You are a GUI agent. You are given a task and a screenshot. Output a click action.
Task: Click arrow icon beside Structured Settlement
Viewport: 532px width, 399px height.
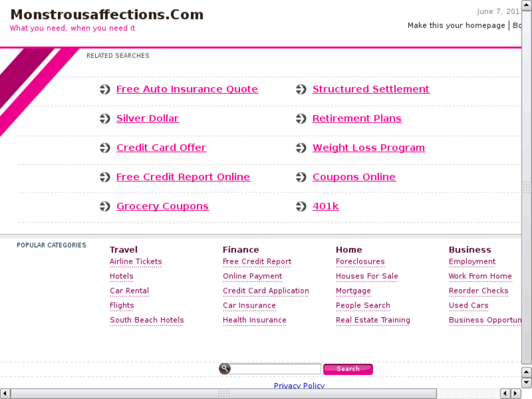click(x=301, y=89)
